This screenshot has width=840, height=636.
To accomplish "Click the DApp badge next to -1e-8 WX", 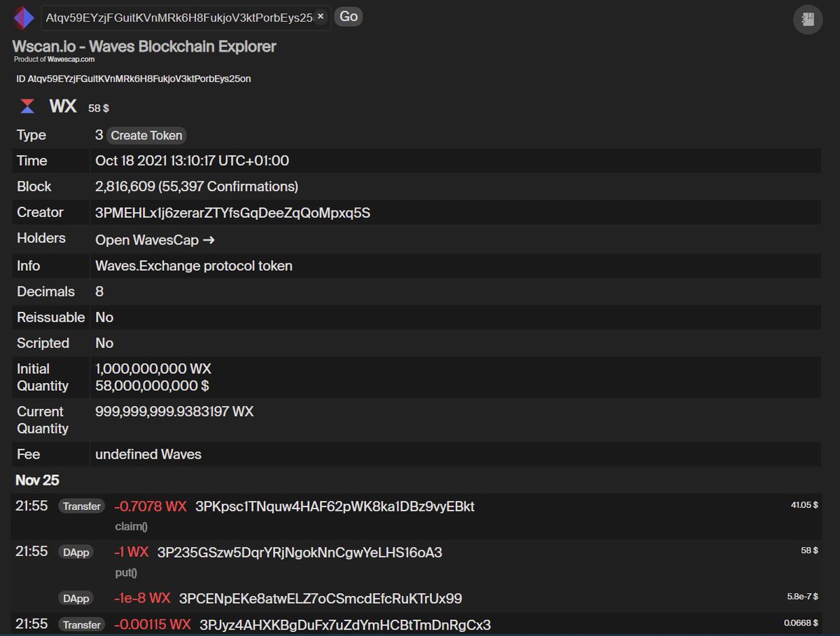I will tap(76, 598).
